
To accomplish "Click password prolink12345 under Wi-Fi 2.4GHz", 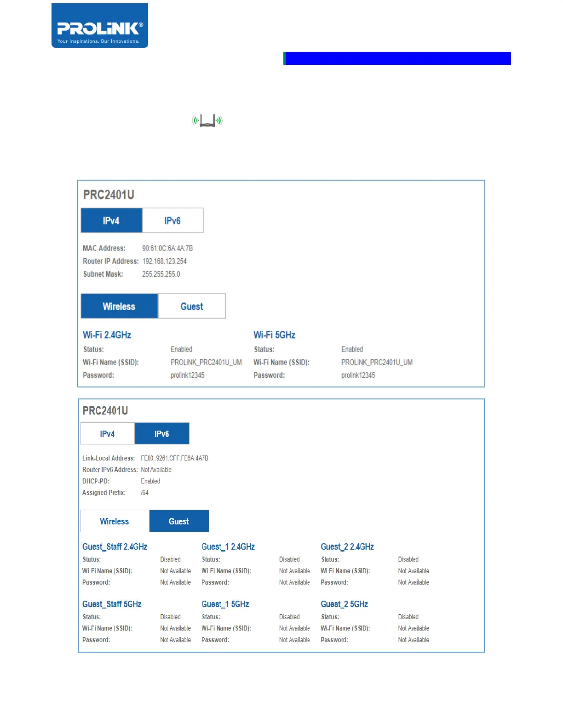I will click(x=188, y=375).
